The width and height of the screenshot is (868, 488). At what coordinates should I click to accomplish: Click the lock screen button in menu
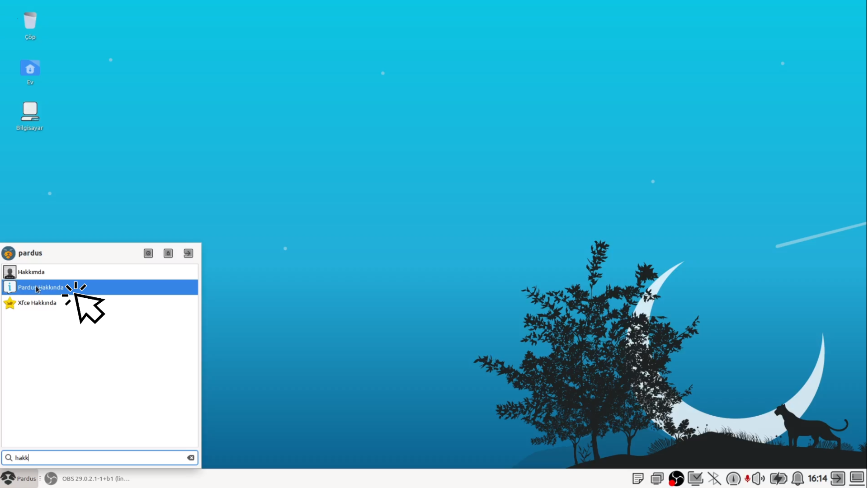click(x=168, y=253)
